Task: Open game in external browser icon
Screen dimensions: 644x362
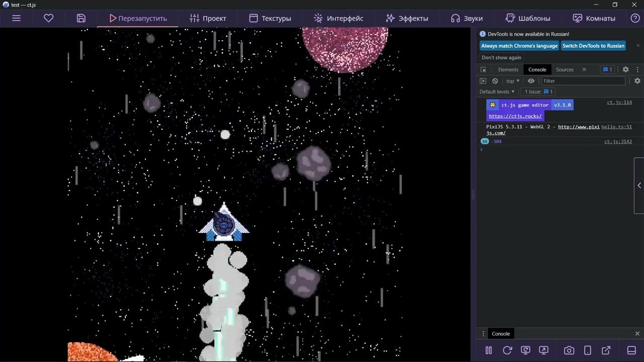Action: coord(606,350)
